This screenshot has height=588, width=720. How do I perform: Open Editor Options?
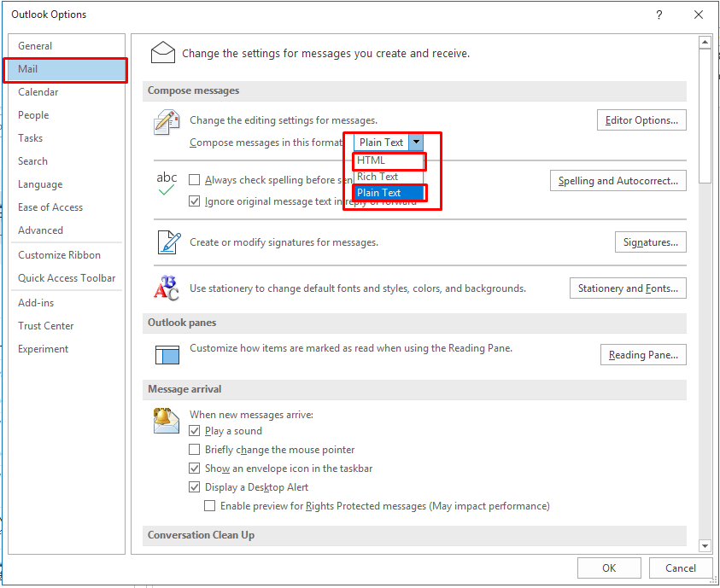[641, 120]
